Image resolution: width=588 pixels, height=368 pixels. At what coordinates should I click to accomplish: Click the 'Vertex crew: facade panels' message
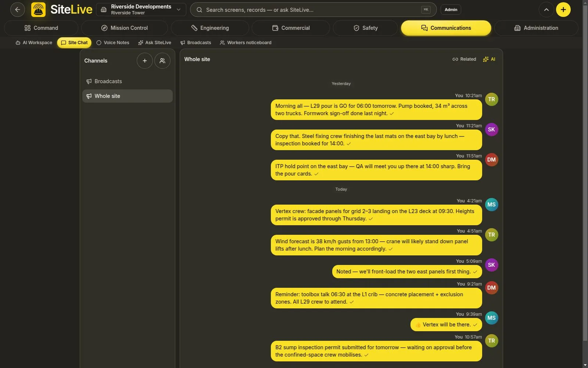pos(376,215)
